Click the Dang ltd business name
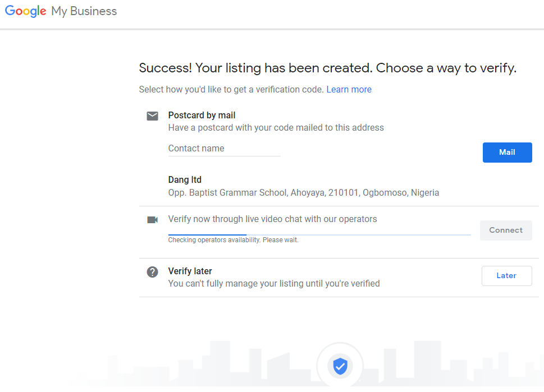Image resolution: width=544 pixels, height=392 pixels. [x=185, y=180]
